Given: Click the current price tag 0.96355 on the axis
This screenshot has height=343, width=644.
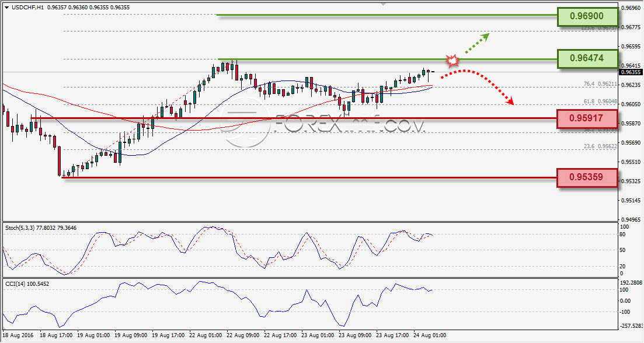Looking at the screenshot, I should (x=631, y=72).
